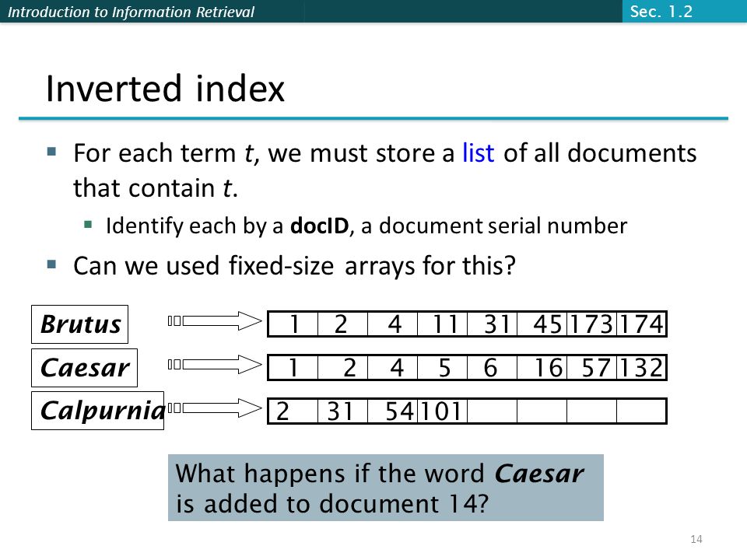Click the arrow pointing from Caesar box
The width and height of the screenshot is (747, 560).
(215, 364)
